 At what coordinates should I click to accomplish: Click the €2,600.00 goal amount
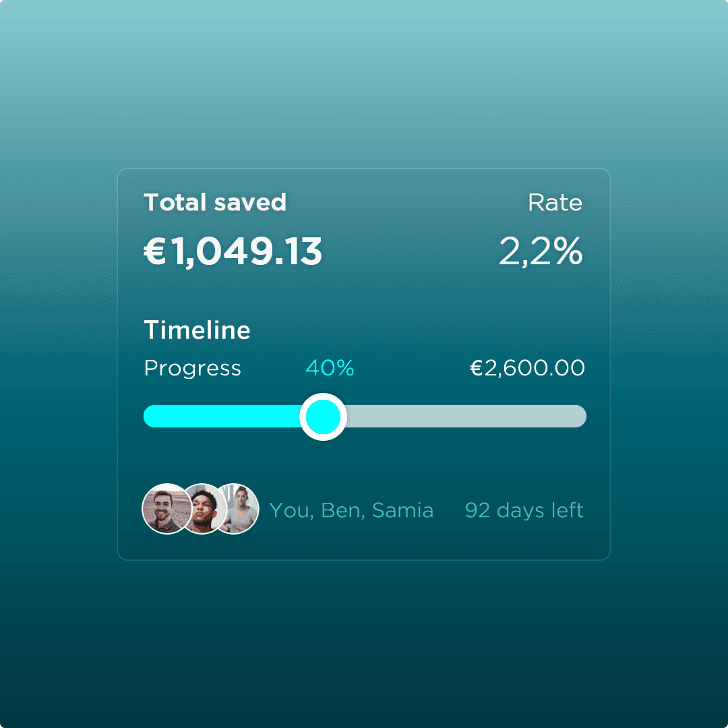pyautogui.click(x=527, y=368)
